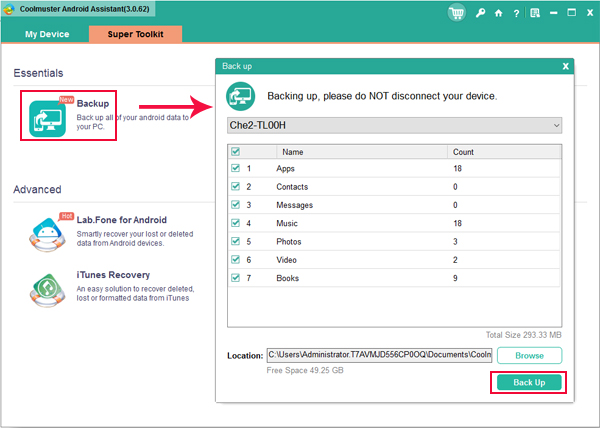Click the Free Space 49.25 GB text
This screenshot has width=600, height=428.
click(305, 370)
